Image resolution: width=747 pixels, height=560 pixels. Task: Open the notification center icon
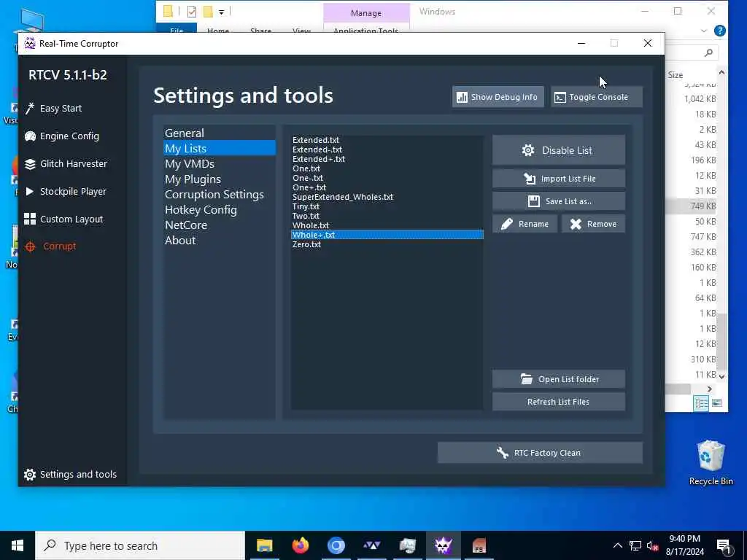tap(724, 547)
